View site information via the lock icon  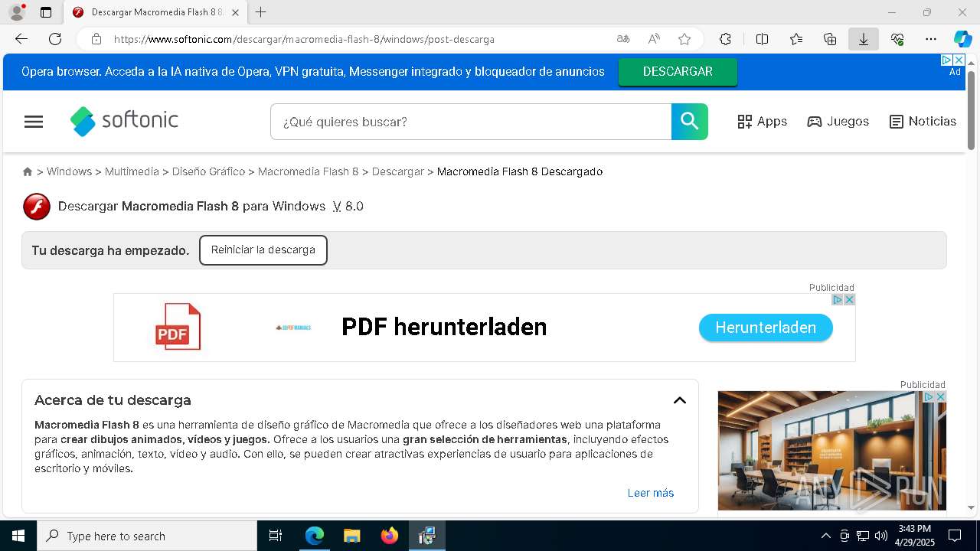[96, 39]
